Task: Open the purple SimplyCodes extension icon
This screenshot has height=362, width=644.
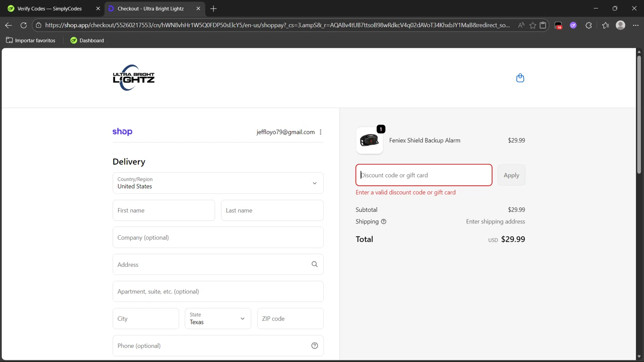Action: click(573, 25)
